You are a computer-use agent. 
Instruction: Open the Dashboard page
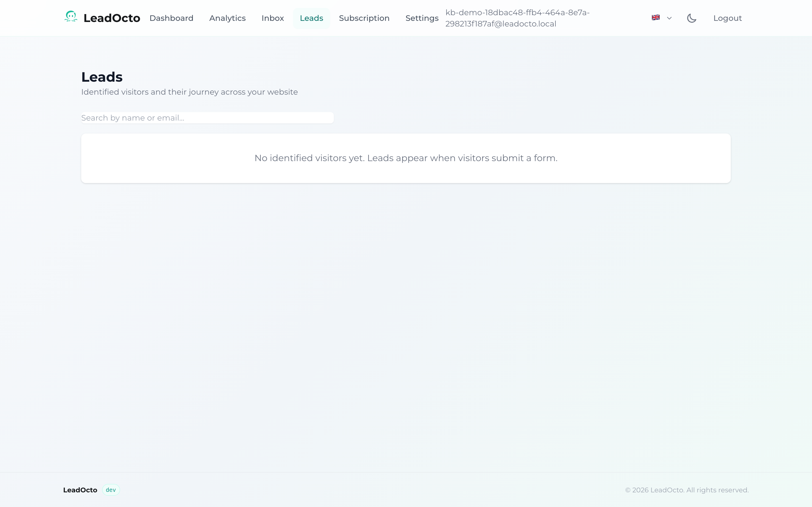[x=171, y=18]
